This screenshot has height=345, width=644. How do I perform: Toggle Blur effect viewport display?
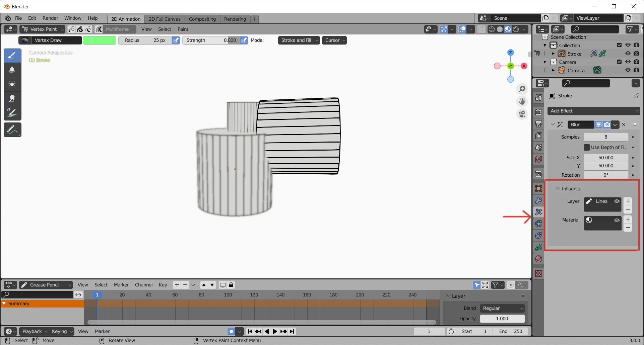click(x=598, y=124)
